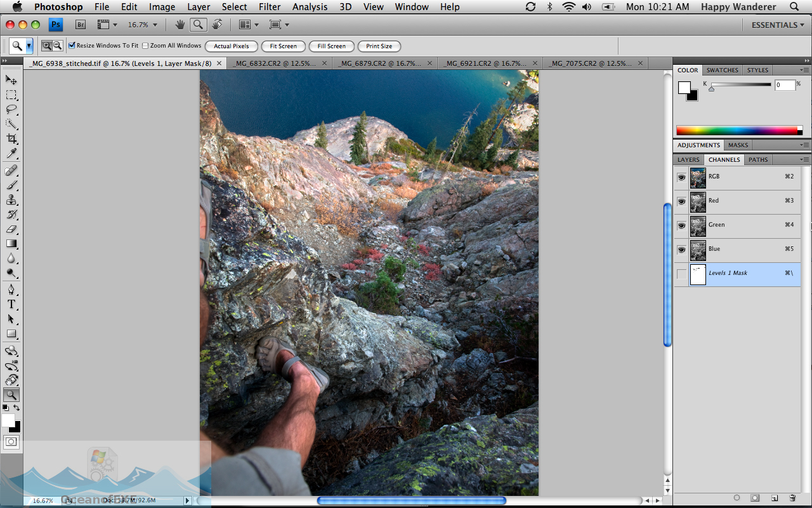Click the Fill Screen button
The image size is (812, 508).
331,46
